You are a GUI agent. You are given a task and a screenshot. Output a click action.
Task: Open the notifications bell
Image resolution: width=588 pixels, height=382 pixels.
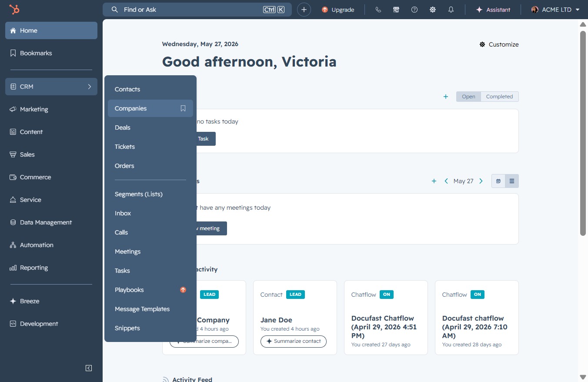coord(451,10)
